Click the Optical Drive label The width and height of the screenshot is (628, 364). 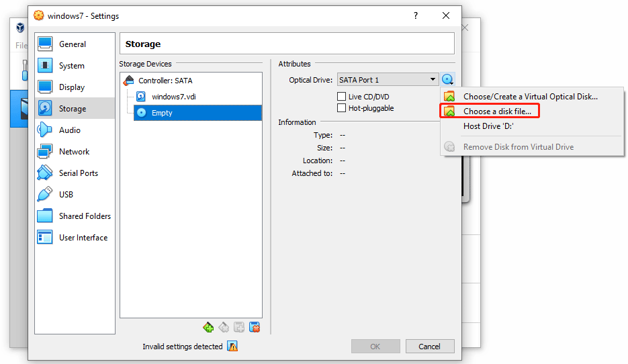coord(311,80)
